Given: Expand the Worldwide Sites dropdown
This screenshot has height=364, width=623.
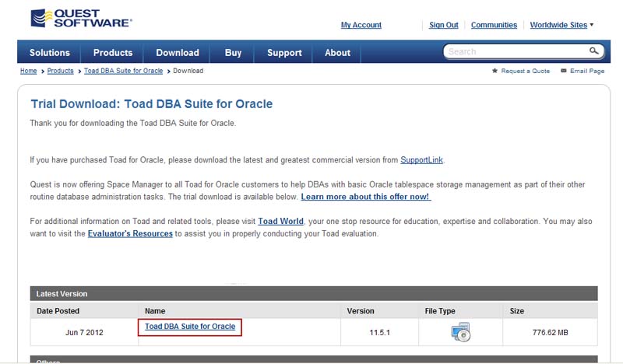Looking at the screenshot, I should point(561,25).
